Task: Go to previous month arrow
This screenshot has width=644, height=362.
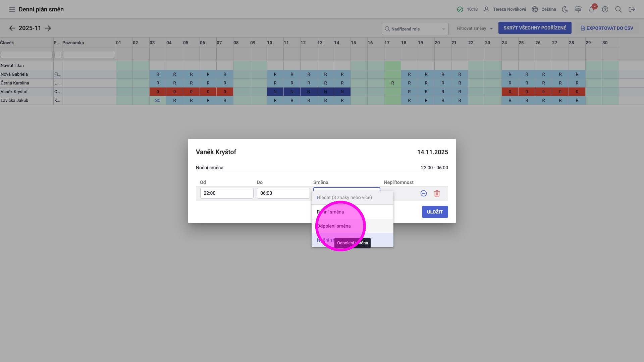Action: click(x=12, y=28)
